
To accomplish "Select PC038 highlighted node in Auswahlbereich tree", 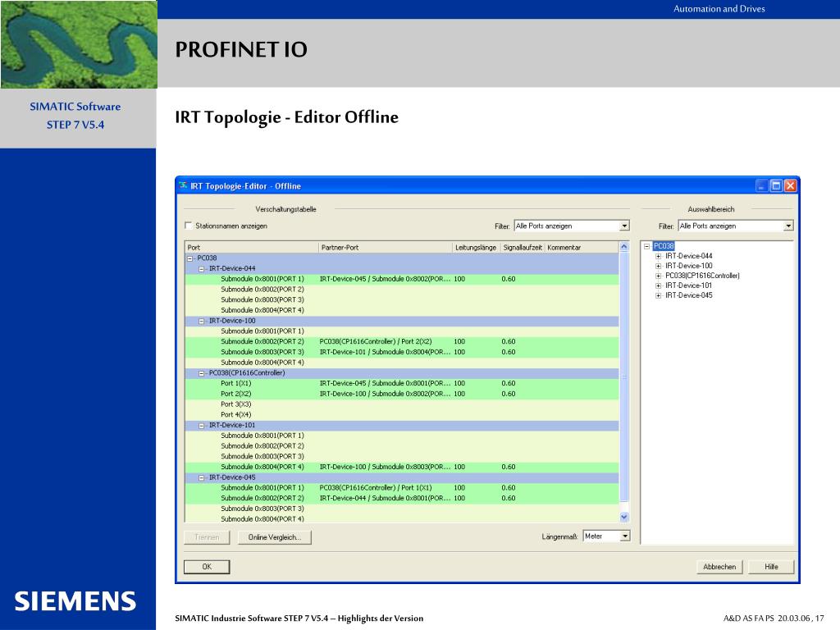I will pyautogui.click(x=663, y=246).
